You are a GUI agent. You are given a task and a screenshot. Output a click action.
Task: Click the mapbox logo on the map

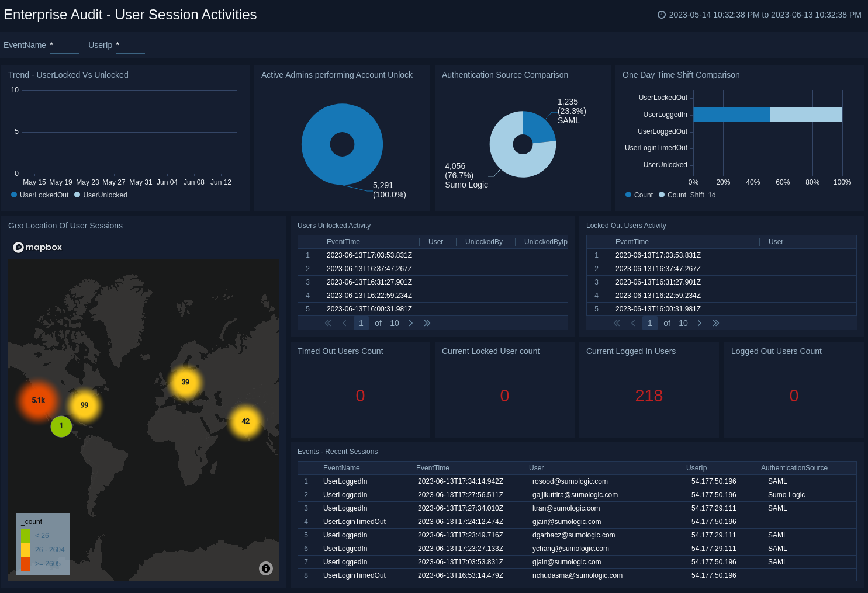point(37,247)
